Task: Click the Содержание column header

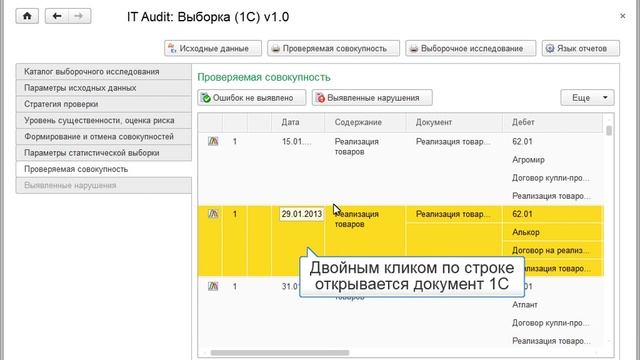Action: pos(365,122)
